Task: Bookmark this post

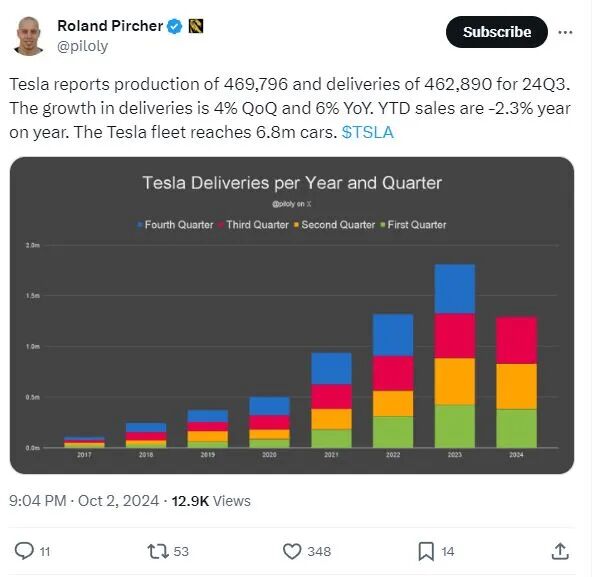Action: [426, 551]
